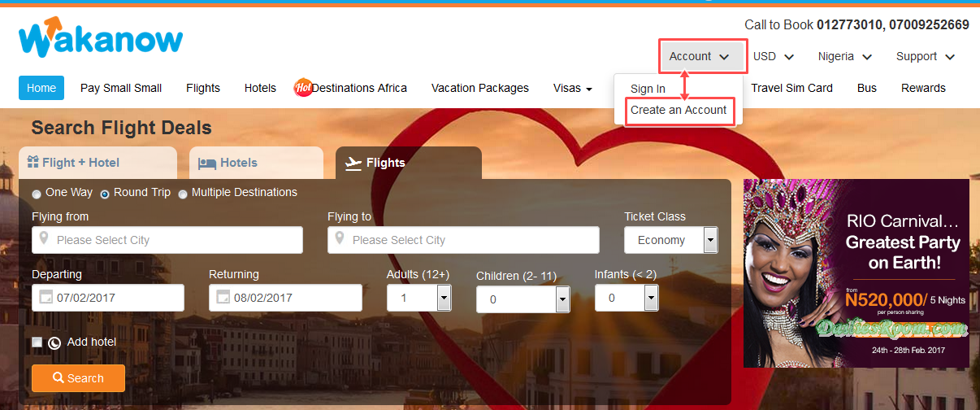Expand the Support dropdown
This screenshot has height=410, width=980.
(x=926, y=56)
